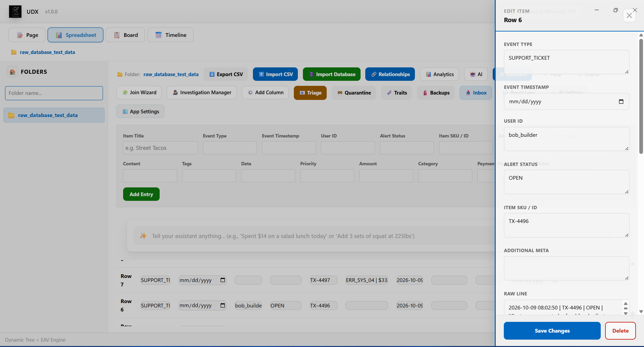Click the Additional Meta textarea

point(567,268)
